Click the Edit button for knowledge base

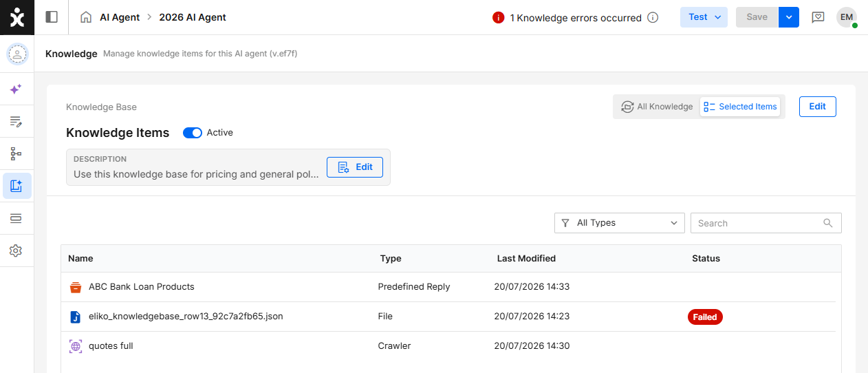[818, 107]
